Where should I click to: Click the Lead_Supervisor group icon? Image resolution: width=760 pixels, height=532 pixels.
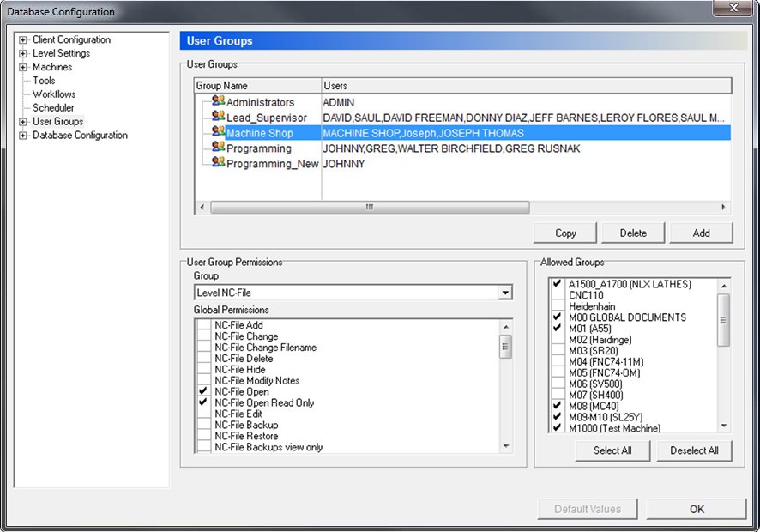tap(219, 117)
